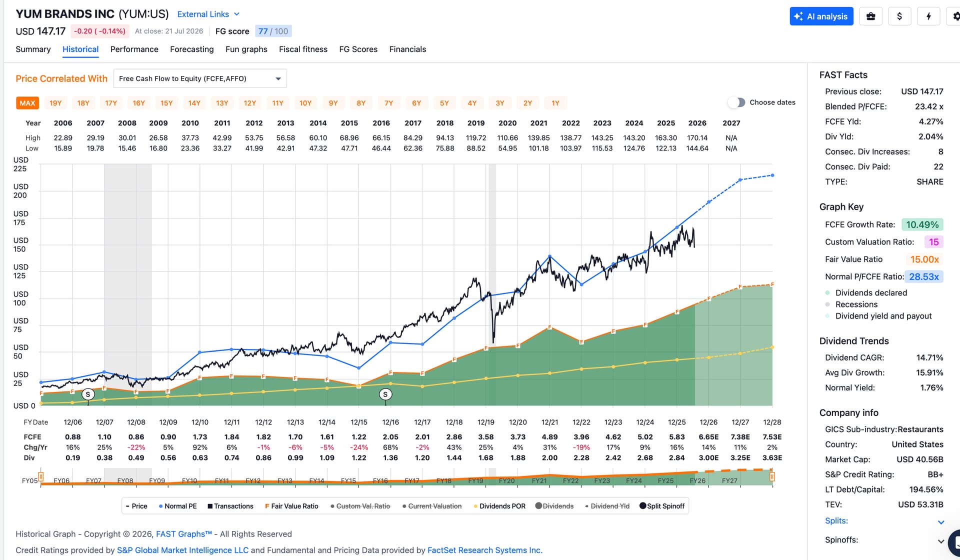Click the Normal P/FCFE Ratio 28.53x swatch
Screen dimensions: 960x560
click(924, 276)
